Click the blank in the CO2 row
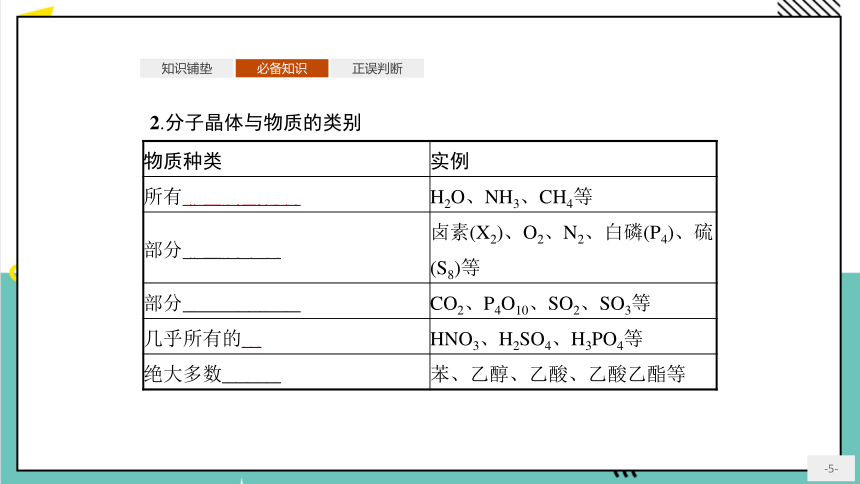The height and width of the screenshot is (484, 860). coord(241,304)
